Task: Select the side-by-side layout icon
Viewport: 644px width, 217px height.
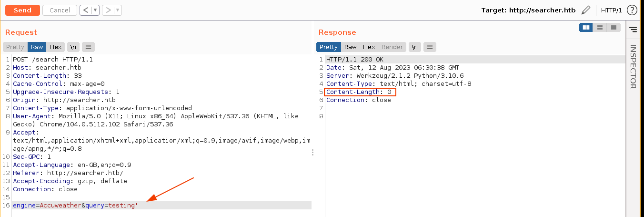Action: tap(586, 28)
